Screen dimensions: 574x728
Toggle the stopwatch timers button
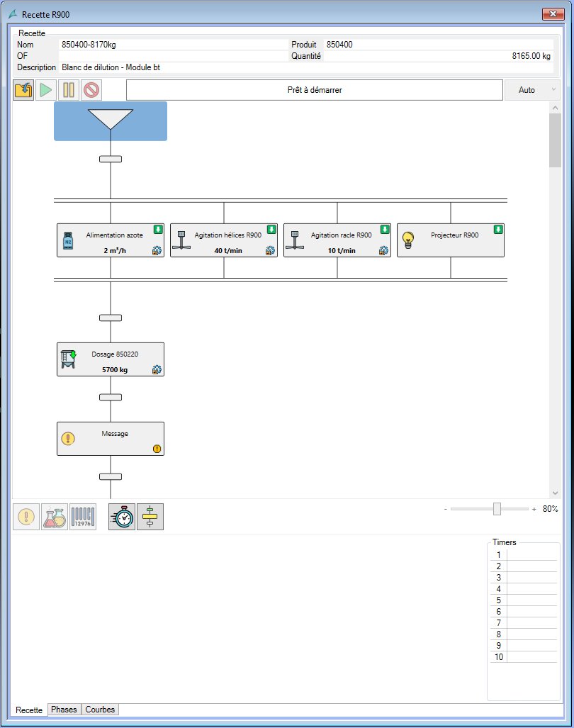click(x=122, y=517)
